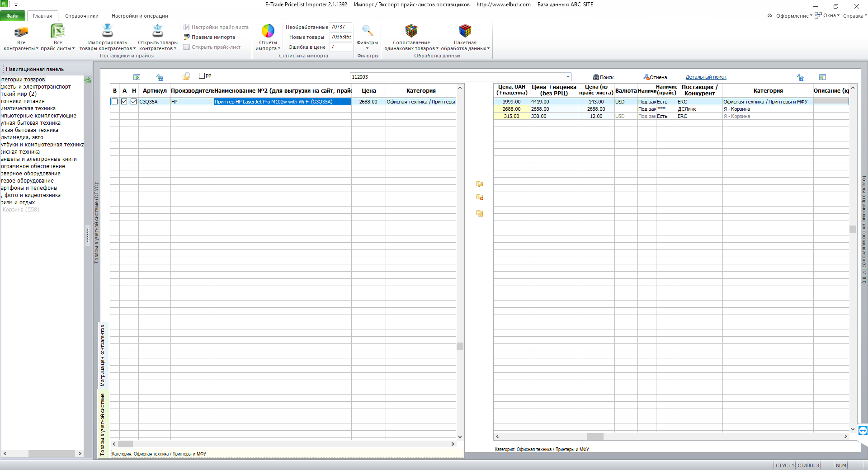The width and height of the screenshot is (868, 470).
Task: Click the Поиск button with binoculars
Action: 603,77
